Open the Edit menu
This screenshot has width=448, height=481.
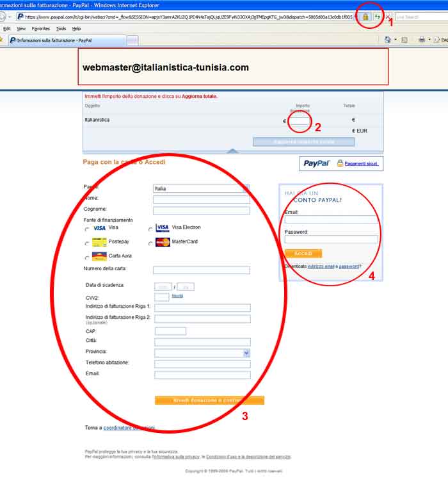coord(7,29)
